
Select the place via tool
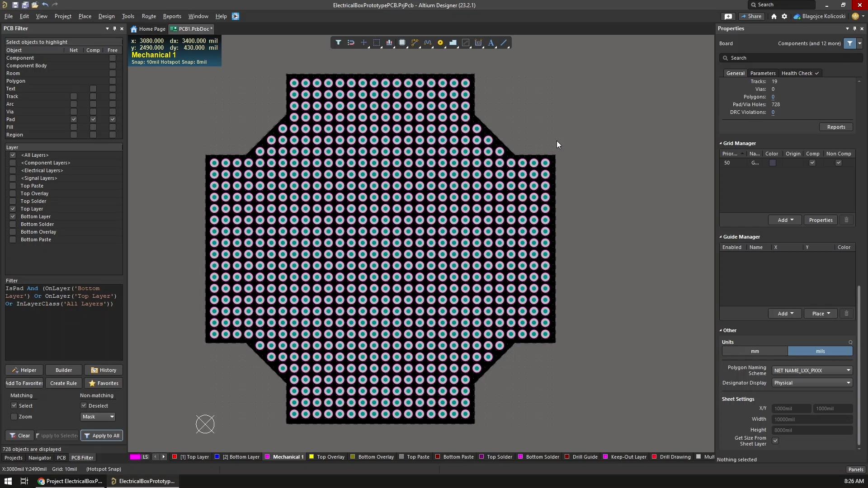tap(440, 42)
